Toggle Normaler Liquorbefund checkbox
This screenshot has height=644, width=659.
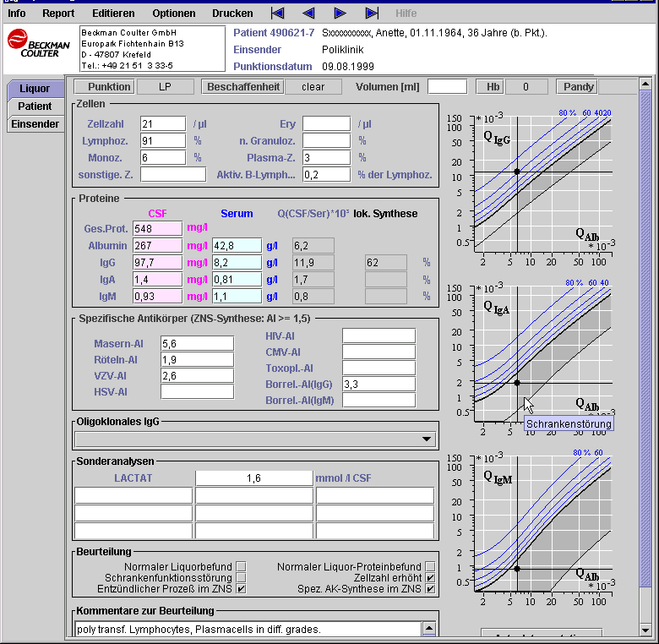click(x=241, y=567)
